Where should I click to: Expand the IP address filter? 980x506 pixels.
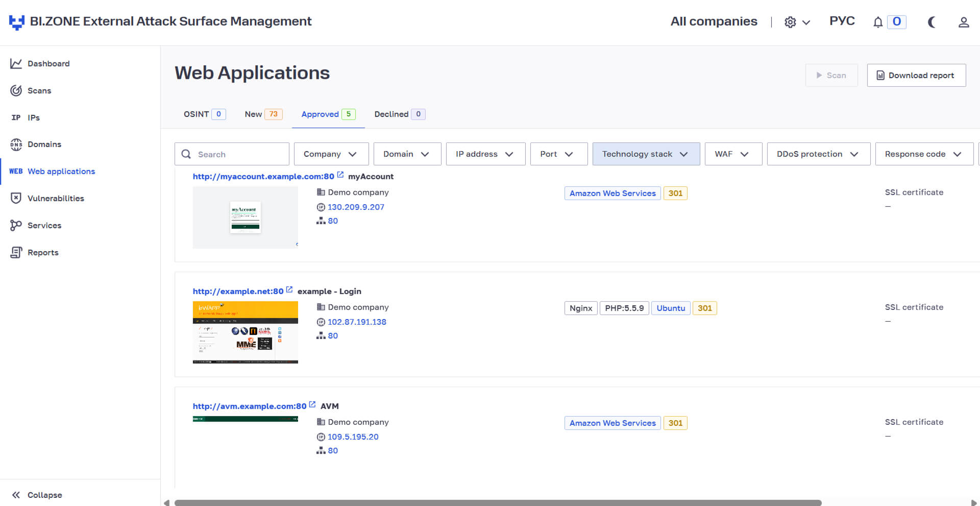(x=486, y=154)
